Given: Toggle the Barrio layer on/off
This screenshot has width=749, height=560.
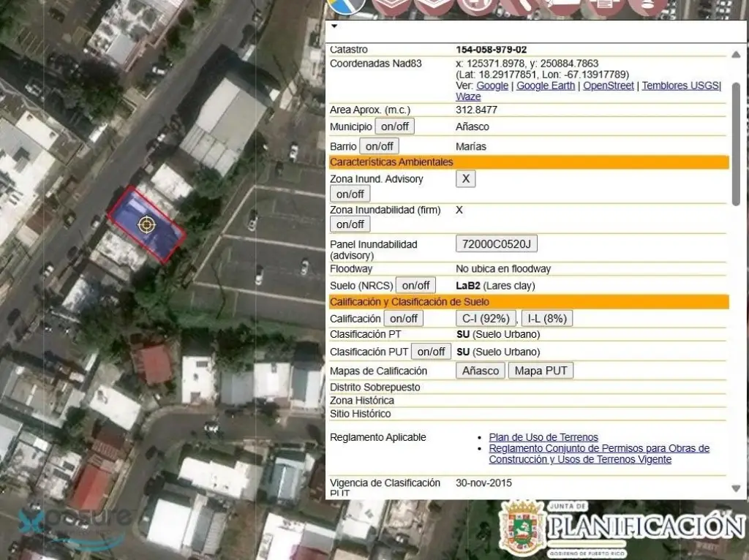Looking at the screenshot, I should 380,146.
